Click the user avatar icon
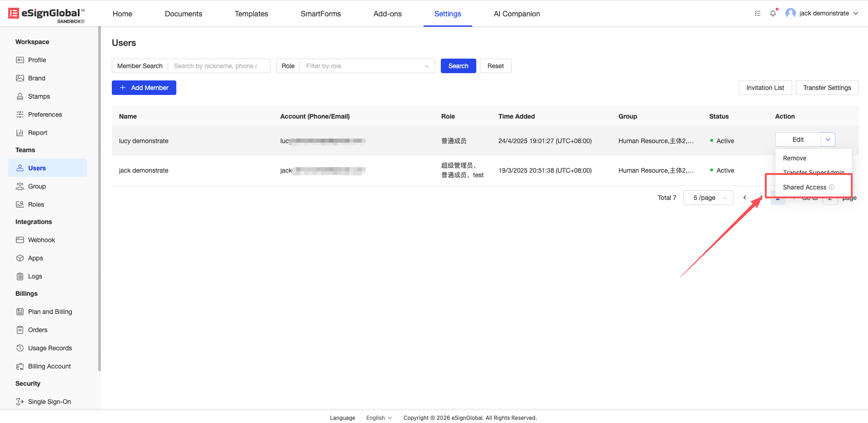The image size is (868, 423). (x=791, y=13)
